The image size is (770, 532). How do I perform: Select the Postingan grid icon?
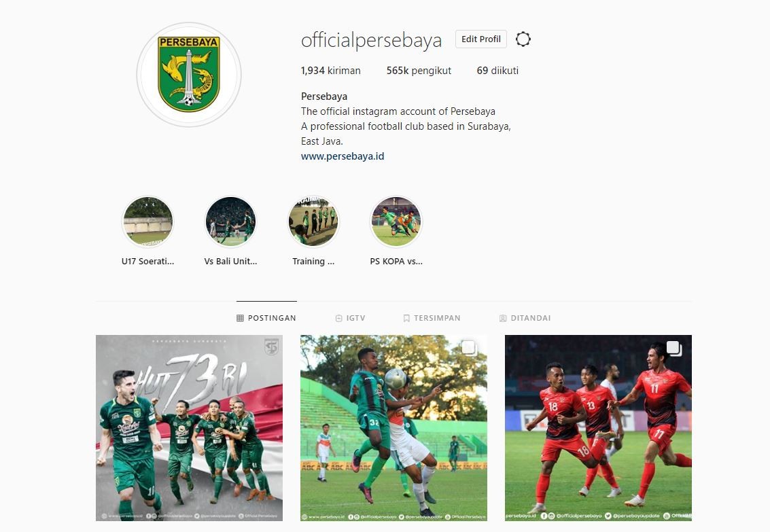pos(240,318)
